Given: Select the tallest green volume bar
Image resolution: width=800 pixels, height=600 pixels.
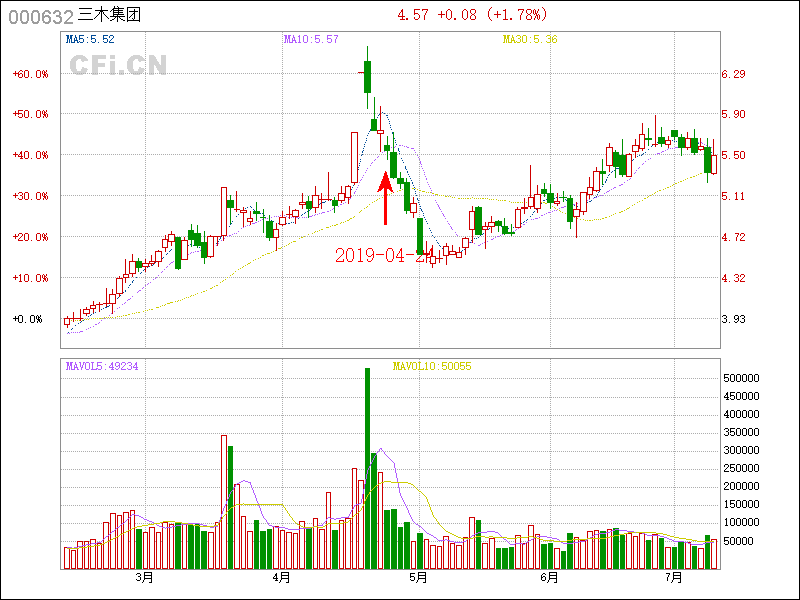Looking at the screenshot, I should (x=367, y=468).
